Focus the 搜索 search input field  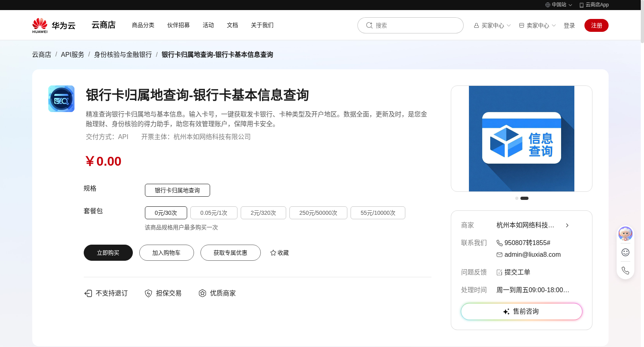click(411, 25)
